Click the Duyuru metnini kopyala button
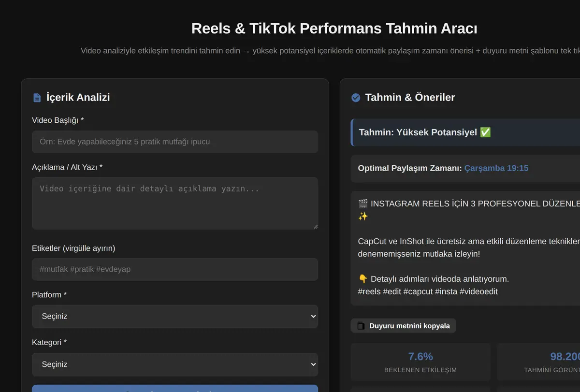The width and height of the screenshot is (580, 392). (x=403, y=326)
